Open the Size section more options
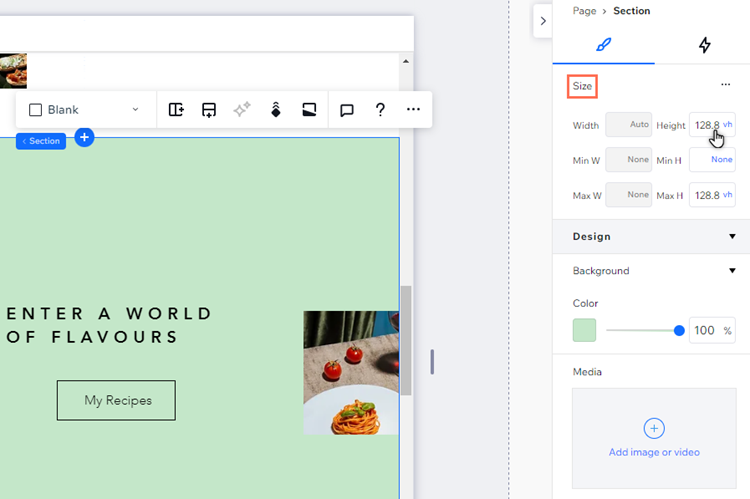750x499 pixels. pos(726,85)
